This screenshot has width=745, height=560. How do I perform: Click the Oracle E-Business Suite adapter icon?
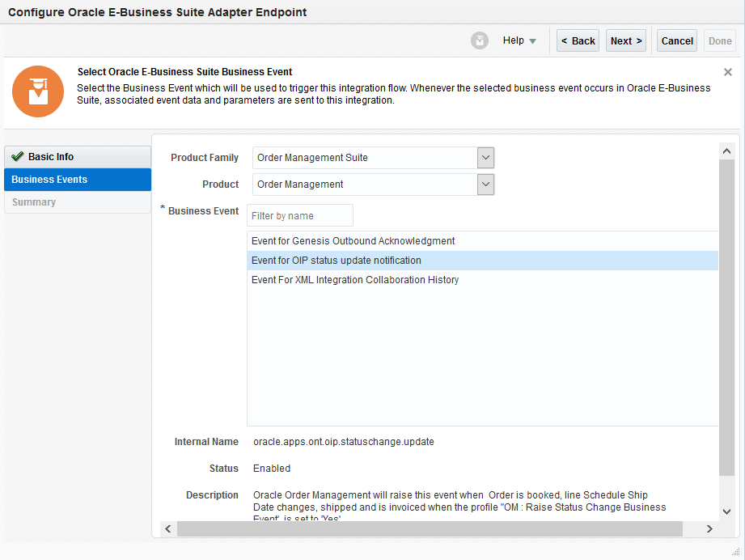click(38, 91)
